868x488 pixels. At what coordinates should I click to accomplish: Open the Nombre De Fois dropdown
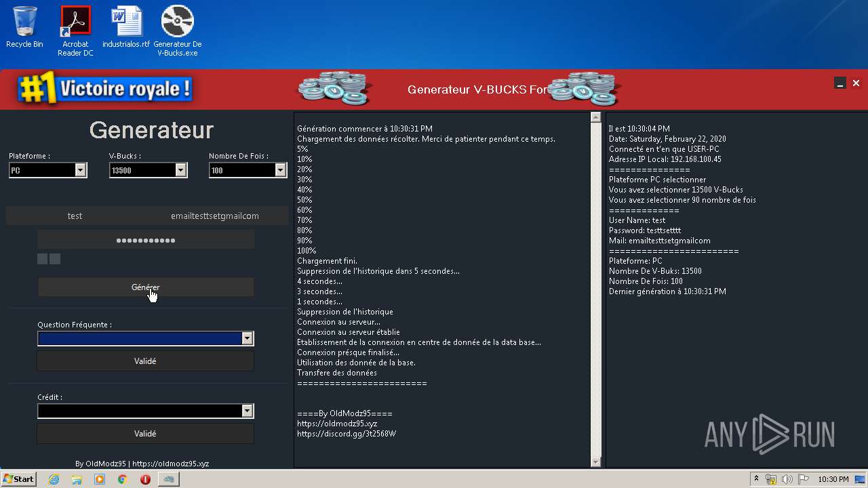click(x=281, y=170)
